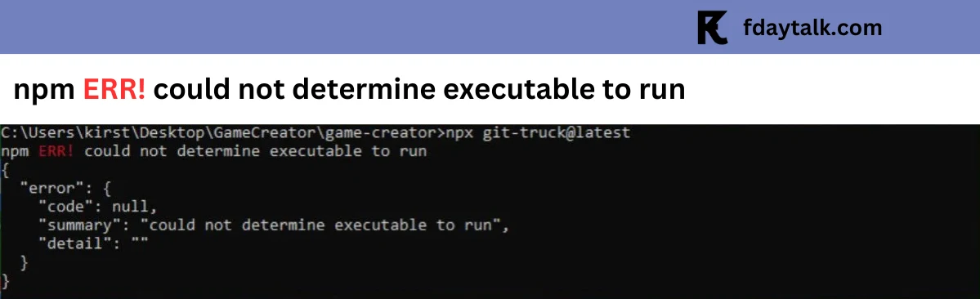The width and height of the screenshot is (980, 299).
Task: Click the "error" key in JSON output
Action: pyautogui.click(x=47, y=188)
